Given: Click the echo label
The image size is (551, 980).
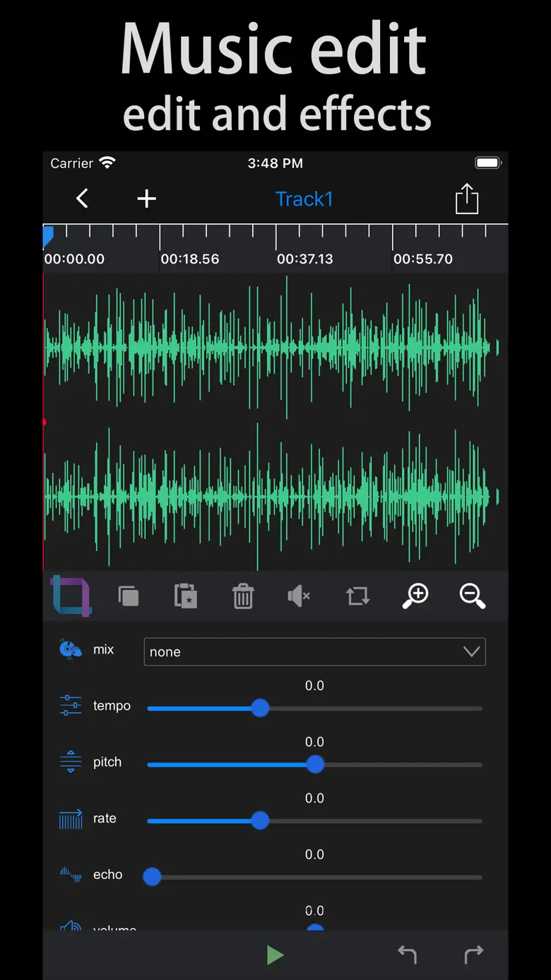Looking at the screenshot, I should [x=107, y=875].
